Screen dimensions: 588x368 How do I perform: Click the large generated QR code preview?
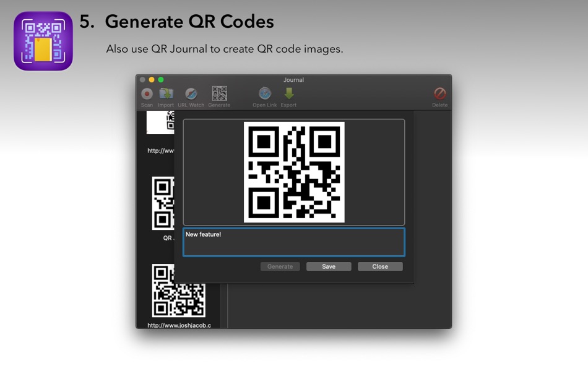(x=294, y=172)
